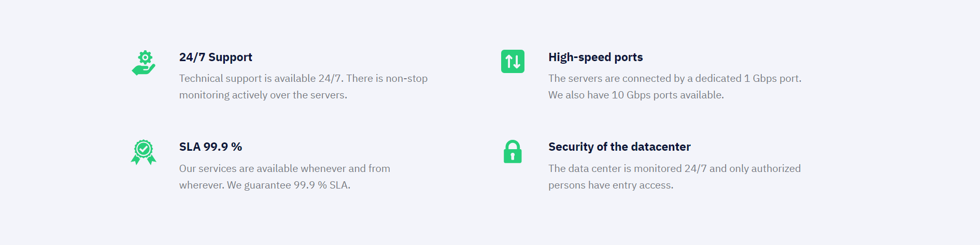Click "We guarantee 99.9 % SLA." sentence
The width and height of the screenshot is (980, 245).
[289, 185]
